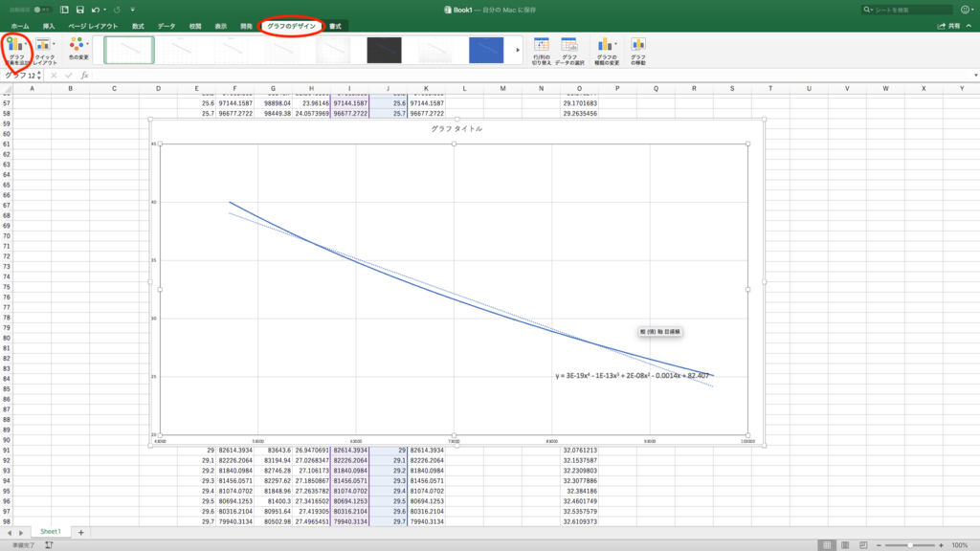Click Change Chart Type (グラフの種類の変更) icon
The height and width of the screenshot is (551, 980).
click(x=604, y=45)
